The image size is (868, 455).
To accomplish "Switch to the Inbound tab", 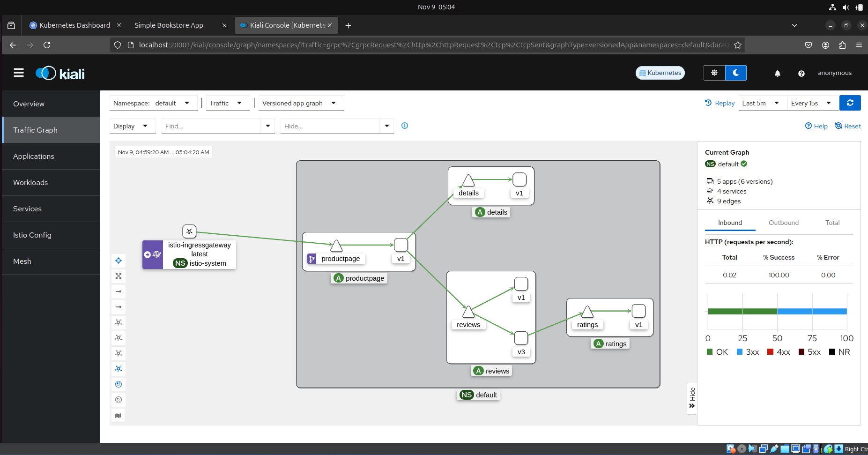I will pyautogui.click(x=730, y=223).
